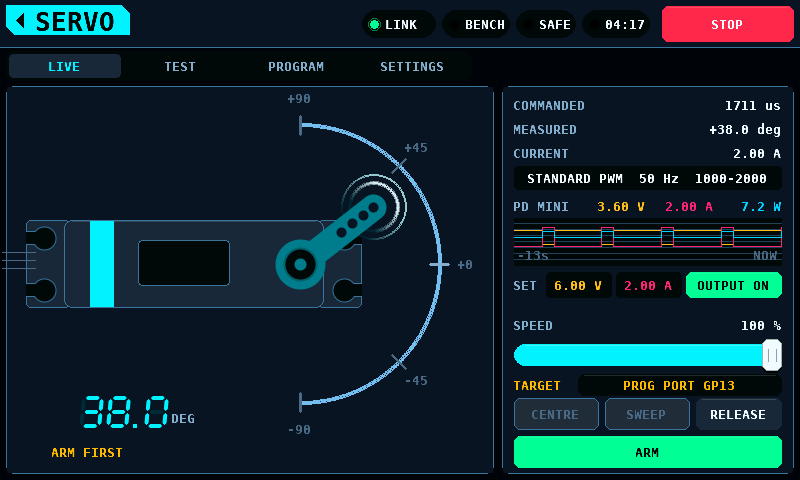Click the 2.00 A current limit field
Image resolution: width=800 pixels, height=480 pixels.
pyautogui.click(x=648, y=286)
